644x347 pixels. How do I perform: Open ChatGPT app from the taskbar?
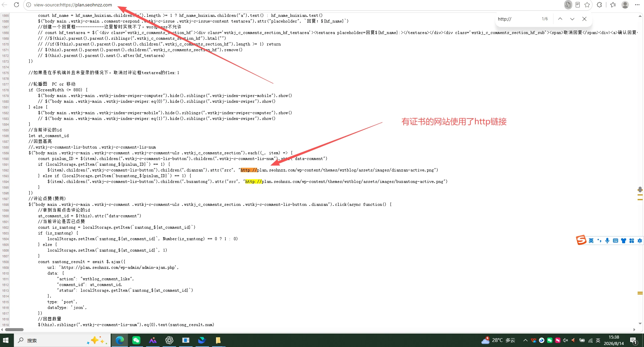[x=169, y=340]
